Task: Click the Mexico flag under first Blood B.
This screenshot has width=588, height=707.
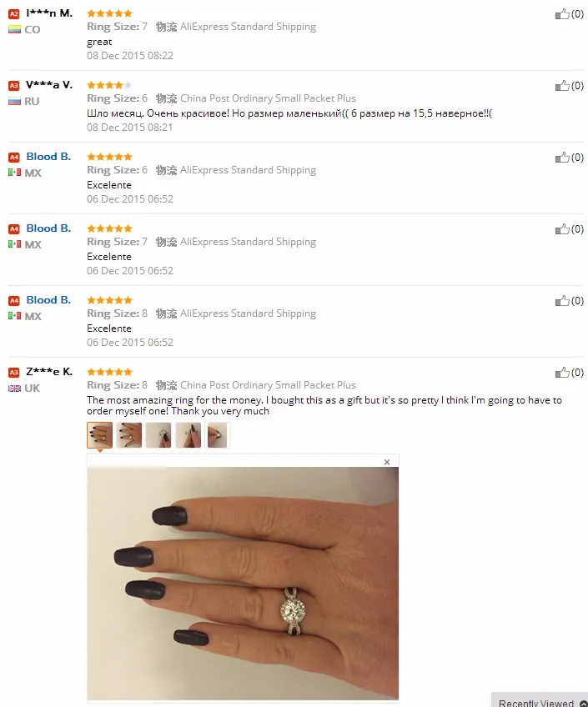Action: (x=14, y=173)
